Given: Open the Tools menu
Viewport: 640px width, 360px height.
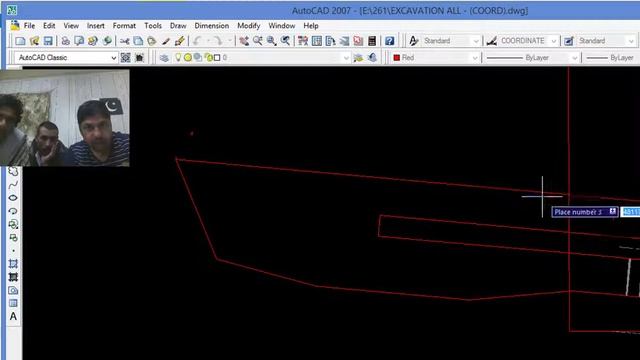Looking at the screenshot, I should click(153, 26).
